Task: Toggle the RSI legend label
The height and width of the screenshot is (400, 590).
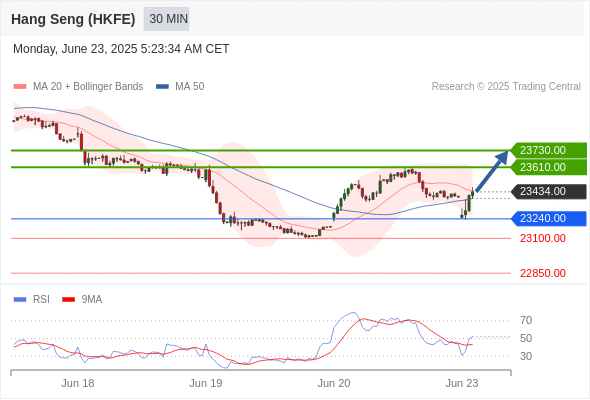Action: pos(41,300)
